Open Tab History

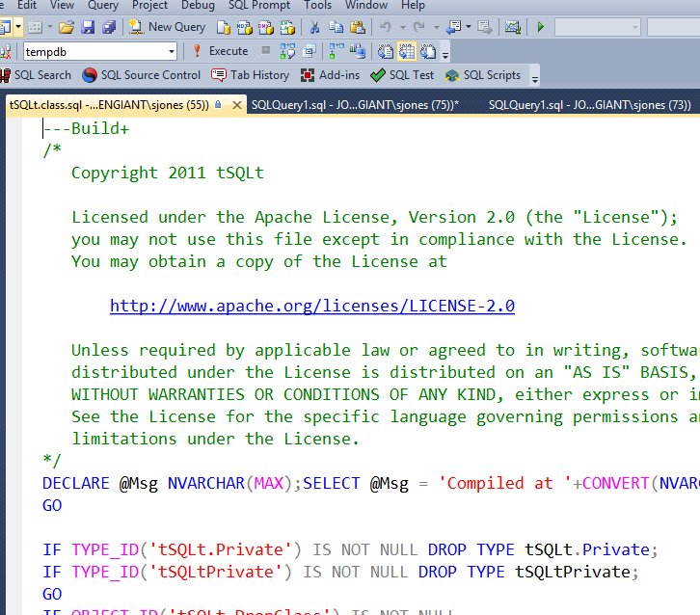click(x=251, y=75)
